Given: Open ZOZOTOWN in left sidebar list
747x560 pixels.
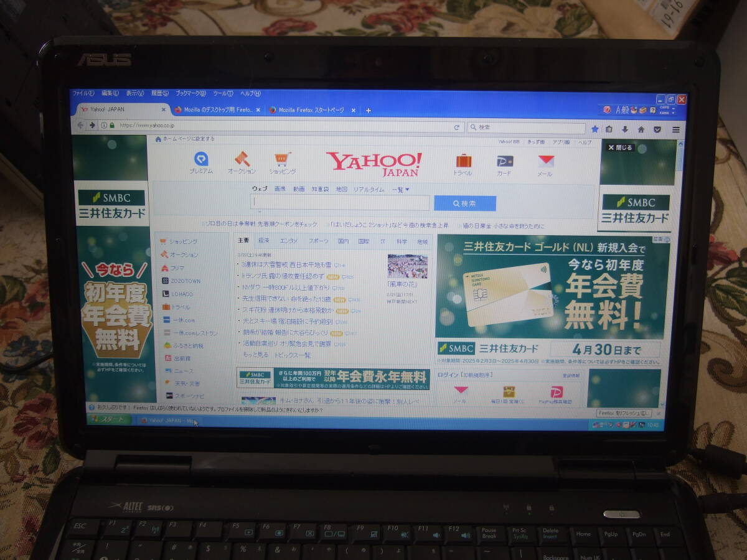Looking at the screenshot, I should tap(181, 281).
